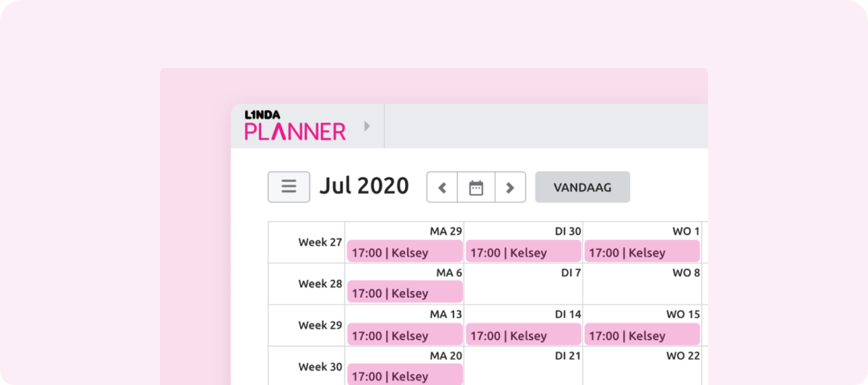This screenshot has height=385, width=868.
Task: Open Kelsey shift on MA 29
Action: point(404,253)
